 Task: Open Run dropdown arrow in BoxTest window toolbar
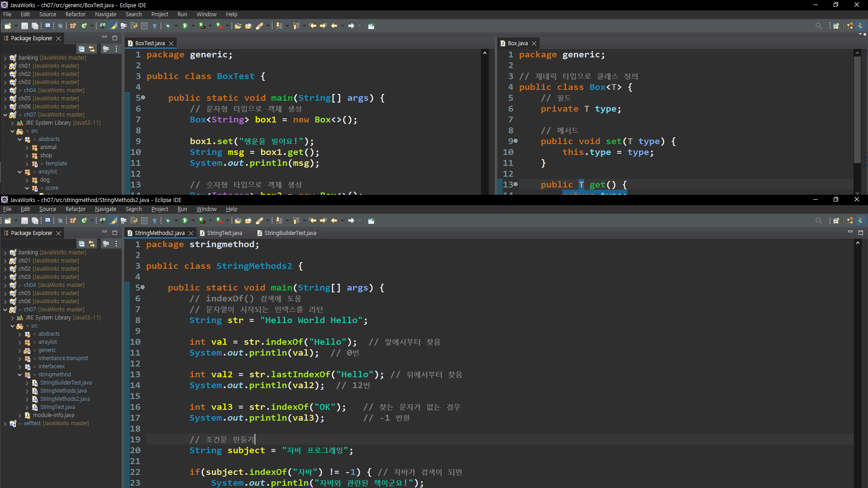(x=193, y=26)
